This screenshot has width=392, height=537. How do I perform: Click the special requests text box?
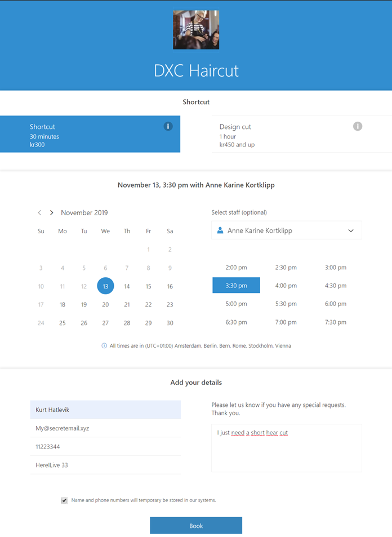tap(286, 448)
